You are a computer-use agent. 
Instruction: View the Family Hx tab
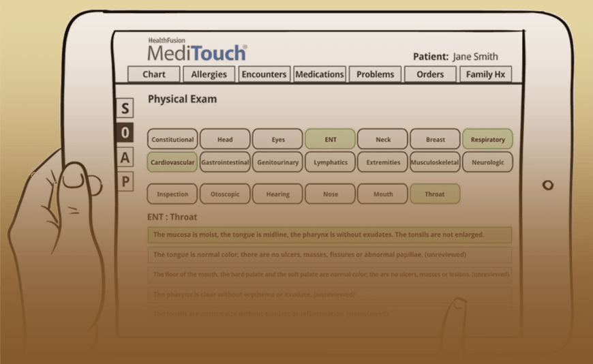click(x=485, y=74)
